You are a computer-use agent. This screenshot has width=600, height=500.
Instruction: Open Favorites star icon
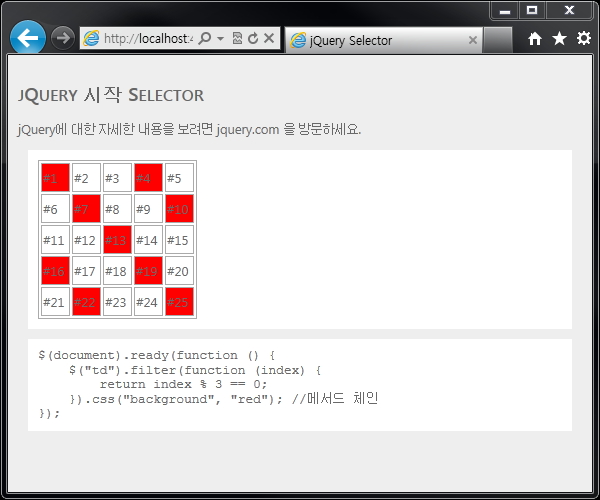click(559, 38)
